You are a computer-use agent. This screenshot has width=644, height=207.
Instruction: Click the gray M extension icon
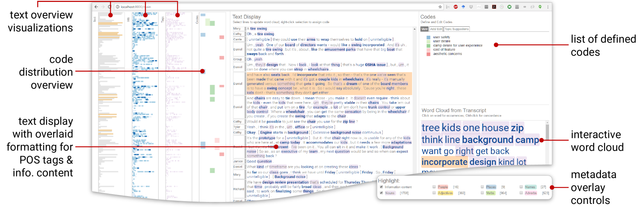(x=517, y=7)
